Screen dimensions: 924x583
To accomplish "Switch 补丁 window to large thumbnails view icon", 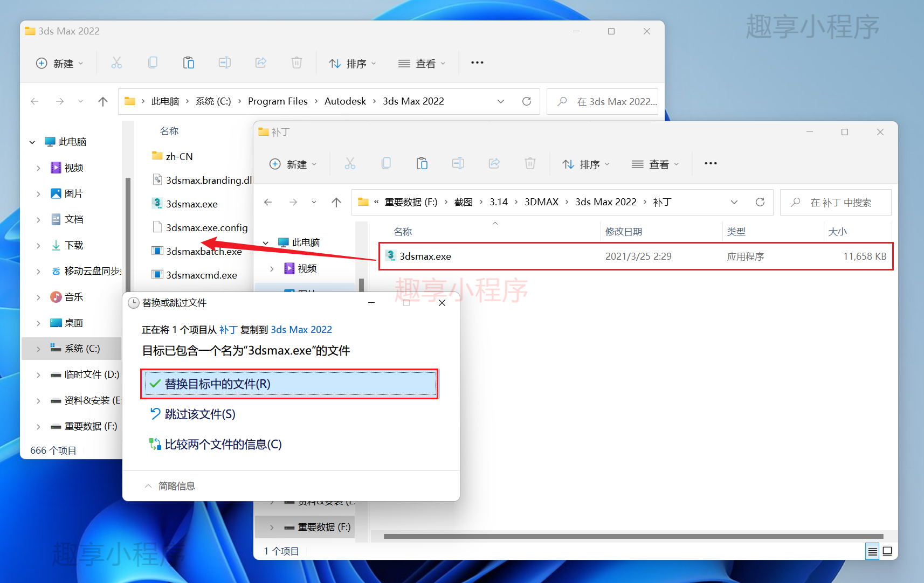I will 887,551.
